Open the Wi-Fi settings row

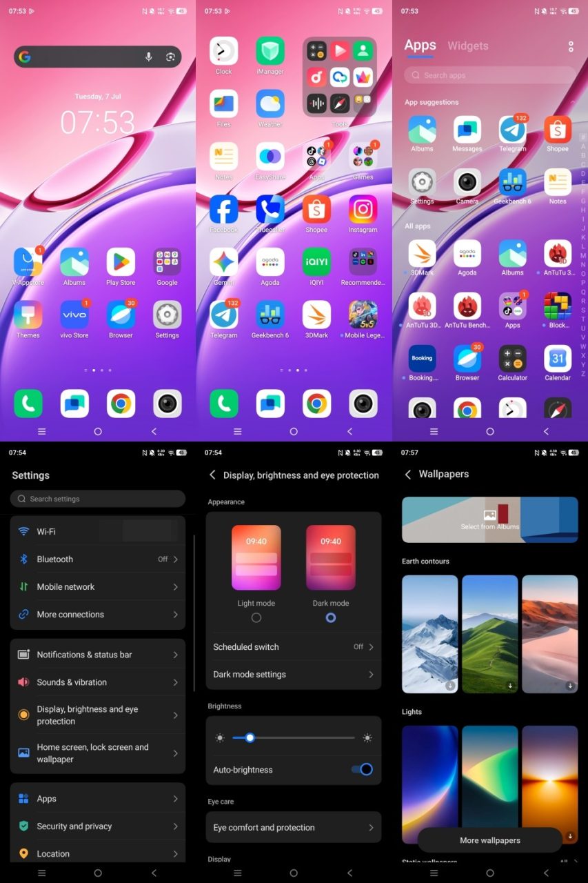click(x=98, y=531)
